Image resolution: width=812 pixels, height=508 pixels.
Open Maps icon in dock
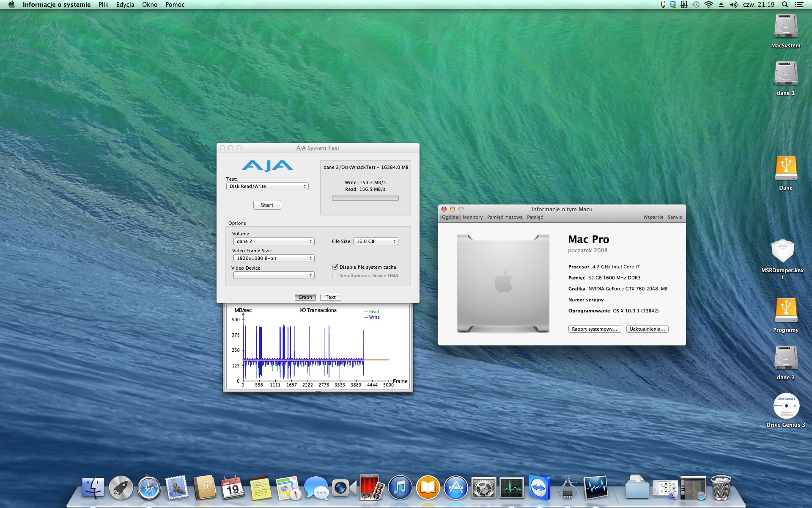288,488
